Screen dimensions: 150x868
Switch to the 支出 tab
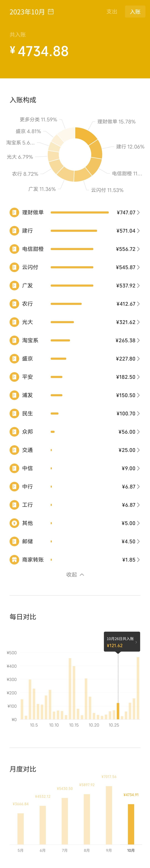pyautogui.click(x=112, y=12)
